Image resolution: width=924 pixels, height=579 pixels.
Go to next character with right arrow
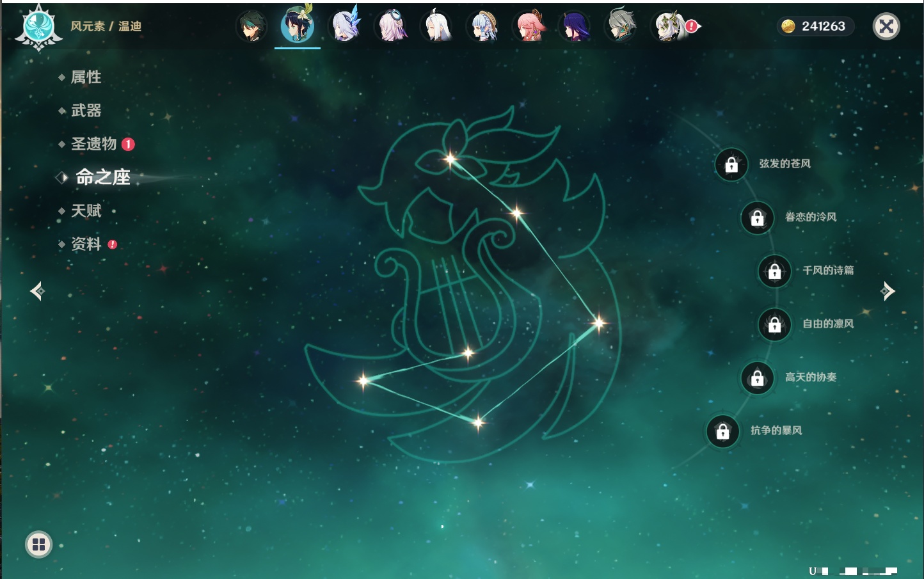(x=888, y=291)
